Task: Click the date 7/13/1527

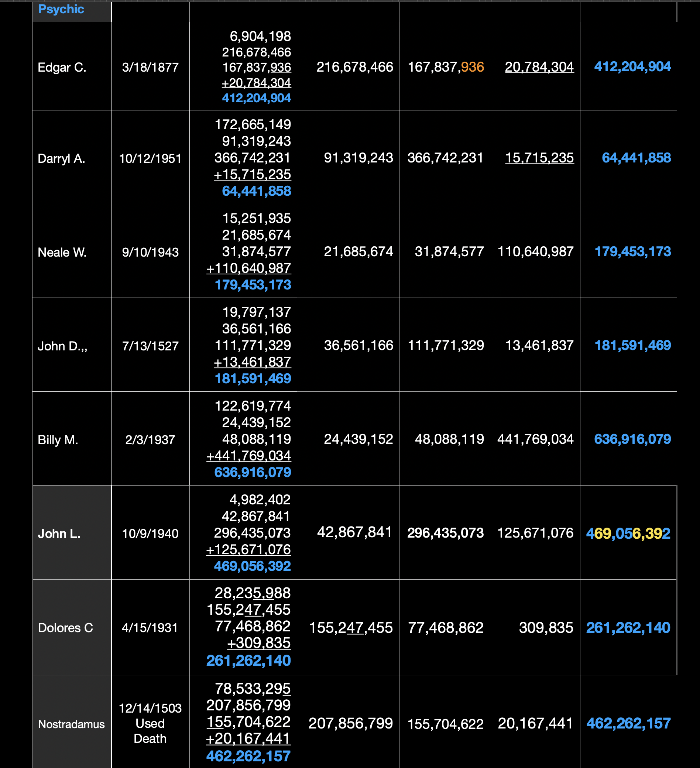Action: tap(150, 346)
